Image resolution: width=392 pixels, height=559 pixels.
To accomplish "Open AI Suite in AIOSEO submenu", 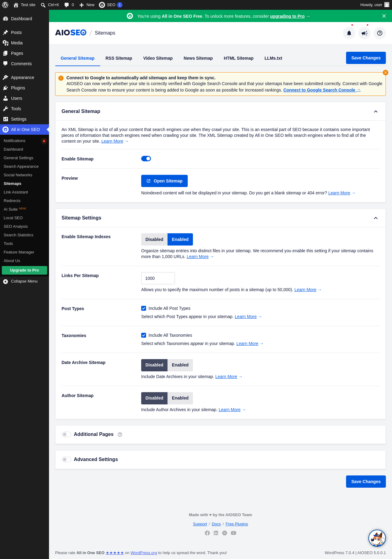I will pos(24,209).
